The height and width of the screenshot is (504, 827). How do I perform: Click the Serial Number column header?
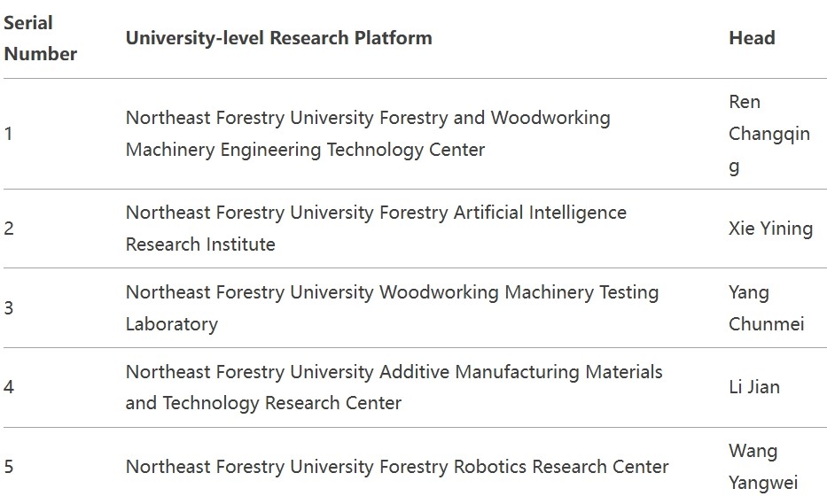coord(40,38)
